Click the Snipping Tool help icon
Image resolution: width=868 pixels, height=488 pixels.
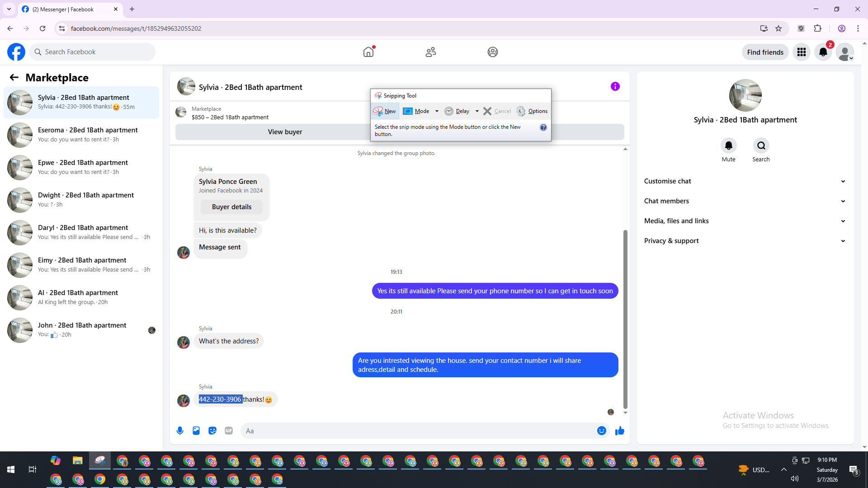543,127
